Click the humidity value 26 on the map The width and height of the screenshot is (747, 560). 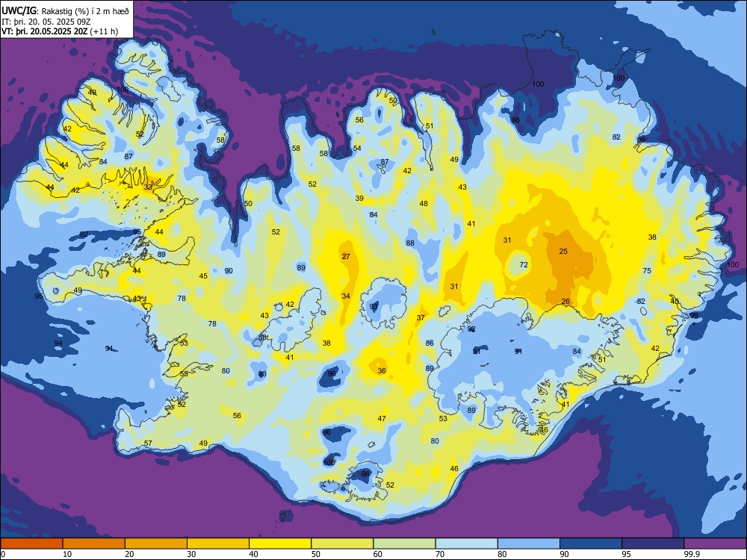565,302
